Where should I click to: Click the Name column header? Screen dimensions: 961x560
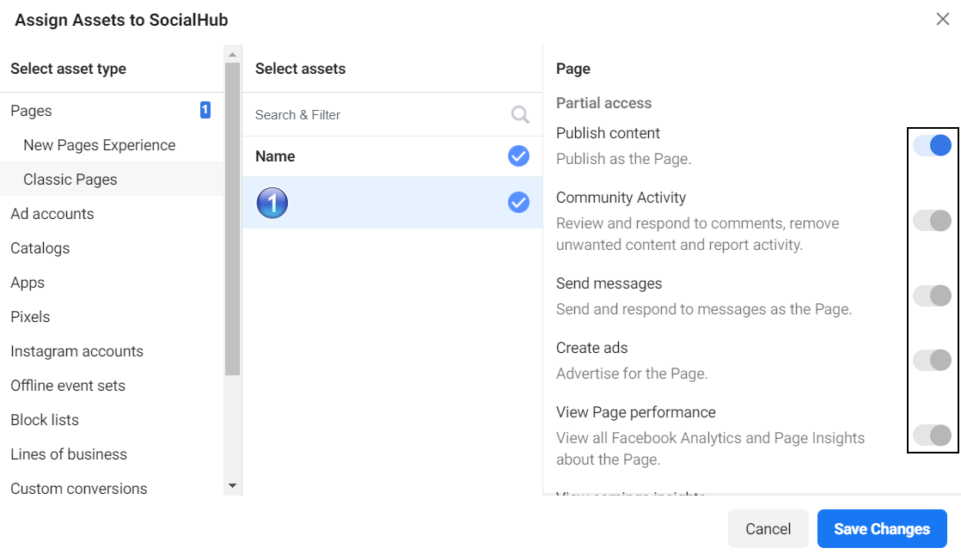[x=275, y=156]
